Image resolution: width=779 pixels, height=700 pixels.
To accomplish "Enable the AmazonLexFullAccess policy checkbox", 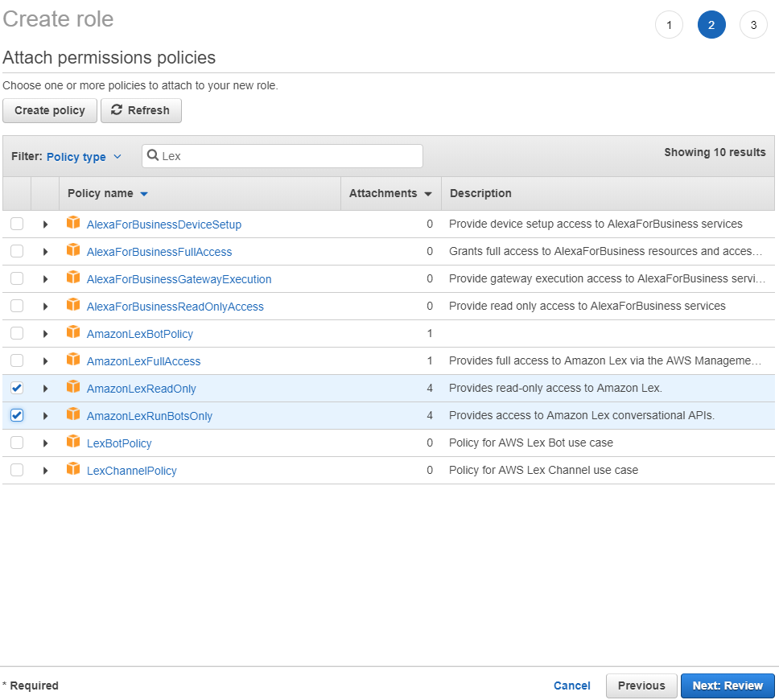I will tap(17, 360).
